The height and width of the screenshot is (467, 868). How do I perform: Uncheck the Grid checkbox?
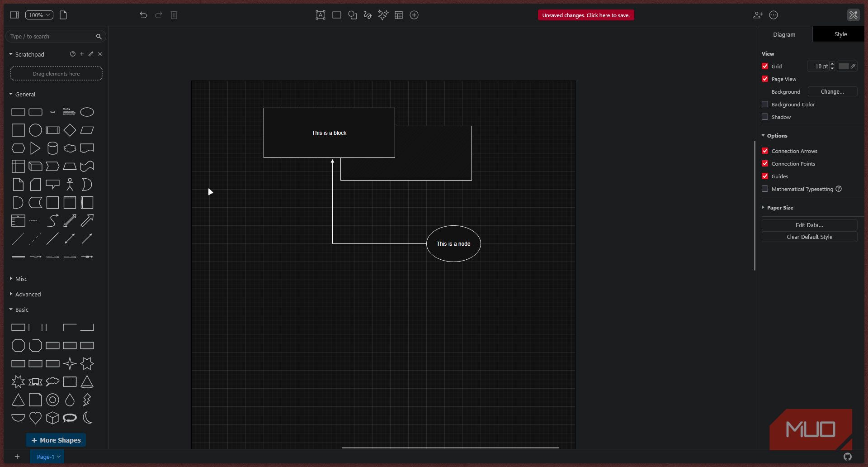(x=765, y=66)
